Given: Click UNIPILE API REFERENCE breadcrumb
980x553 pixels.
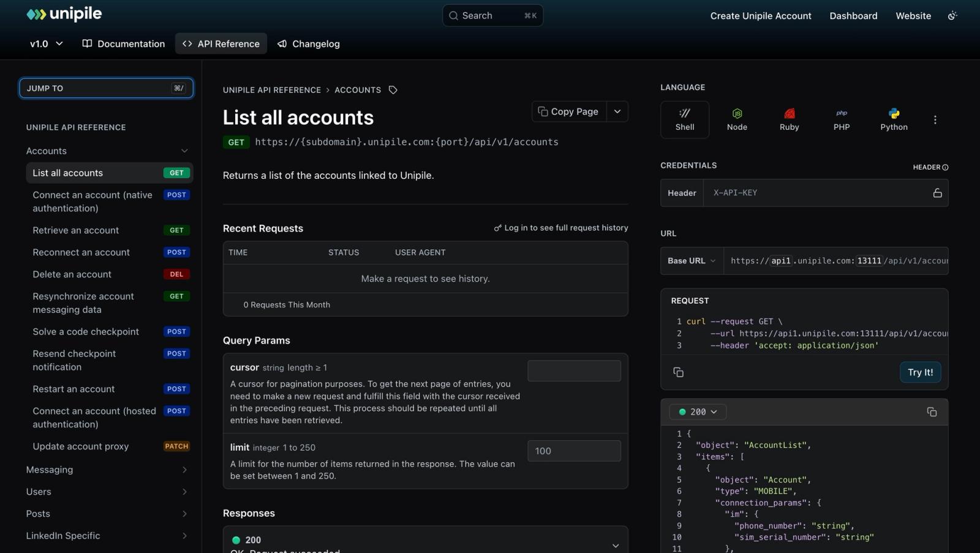Looking at the screenshot, I should 272,90.
